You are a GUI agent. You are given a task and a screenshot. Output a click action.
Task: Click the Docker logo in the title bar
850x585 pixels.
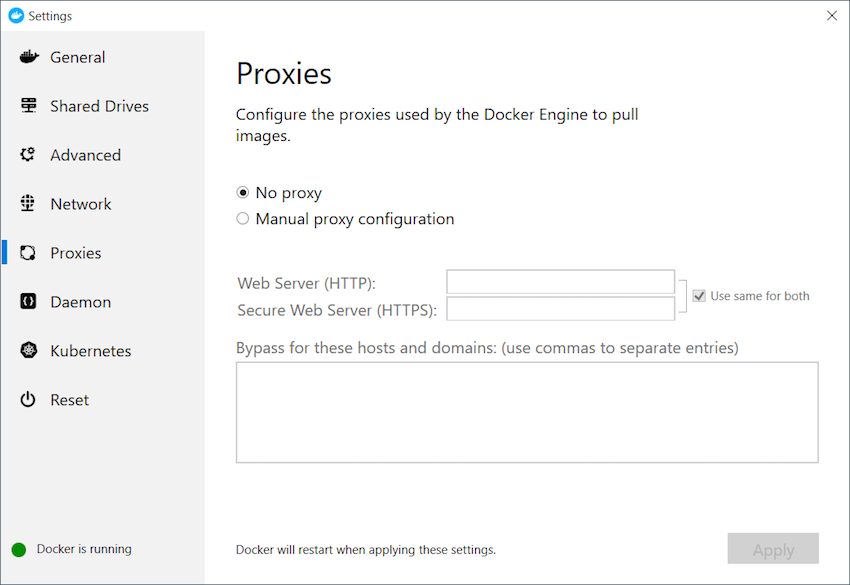[16, 16]
